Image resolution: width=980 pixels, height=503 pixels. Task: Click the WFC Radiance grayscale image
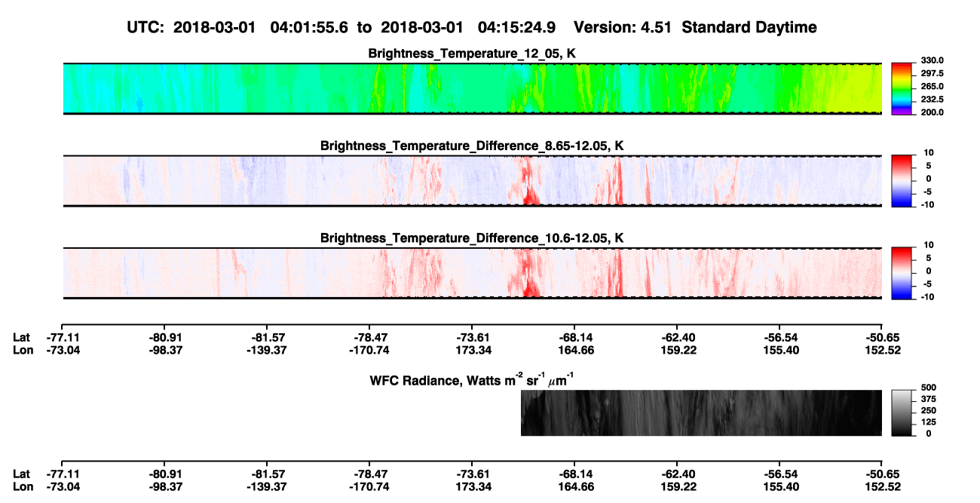(701, 413)
